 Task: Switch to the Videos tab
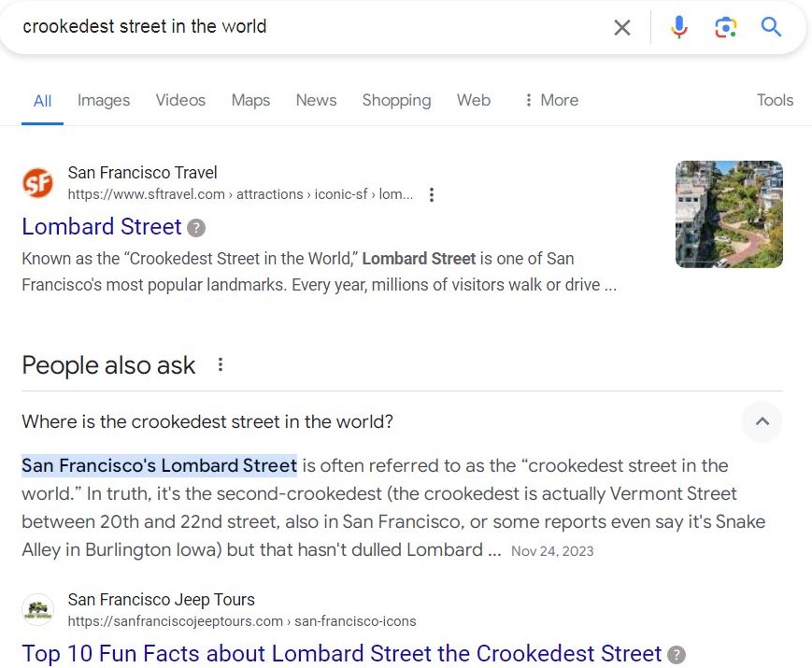pyautogui.click(x=180, y=100)
